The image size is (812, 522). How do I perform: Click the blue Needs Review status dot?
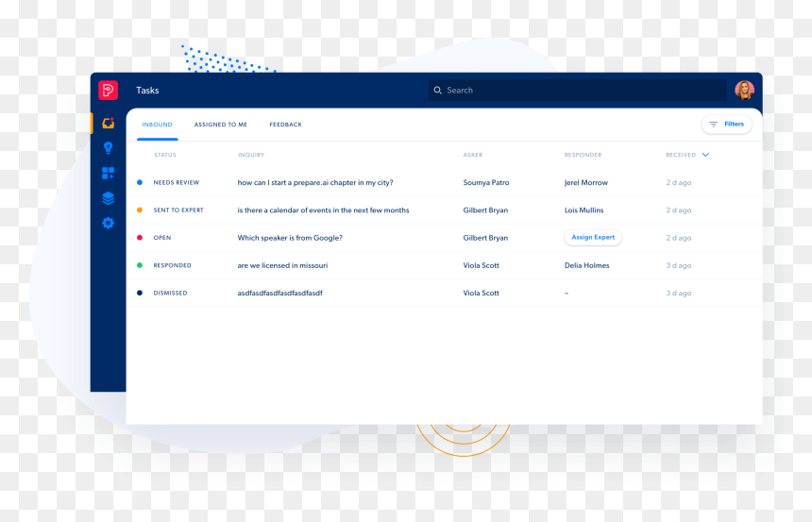tap(140, 182)
